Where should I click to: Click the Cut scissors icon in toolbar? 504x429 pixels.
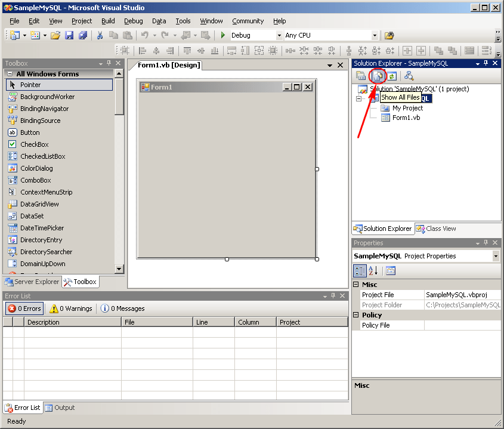pyautogui.click(x=100, y=35)
